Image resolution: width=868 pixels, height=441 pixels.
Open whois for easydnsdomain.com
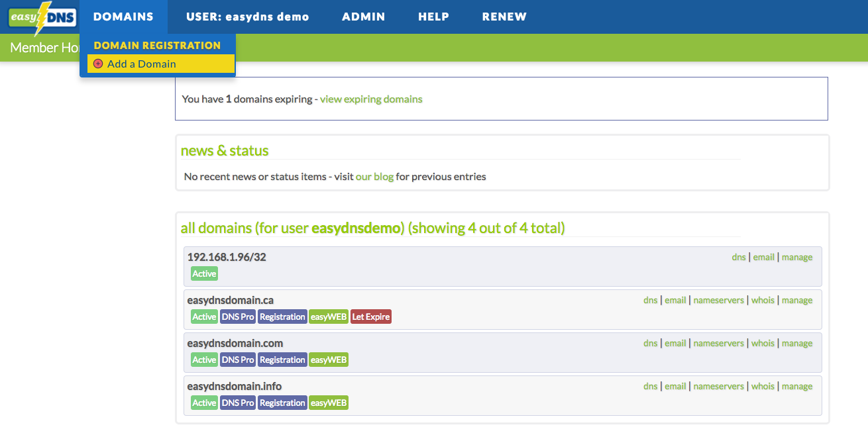click(x=763, y=344)
